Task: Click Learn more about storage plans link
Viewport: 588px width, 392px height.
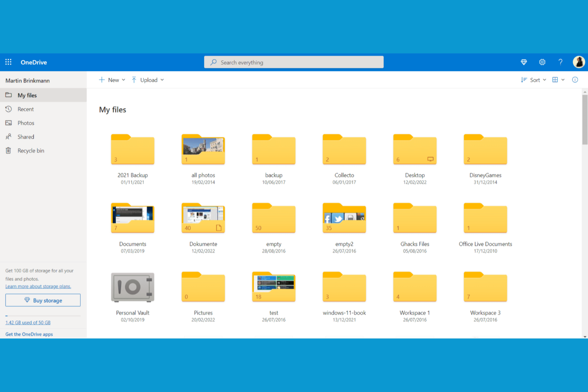Action: 38,286
